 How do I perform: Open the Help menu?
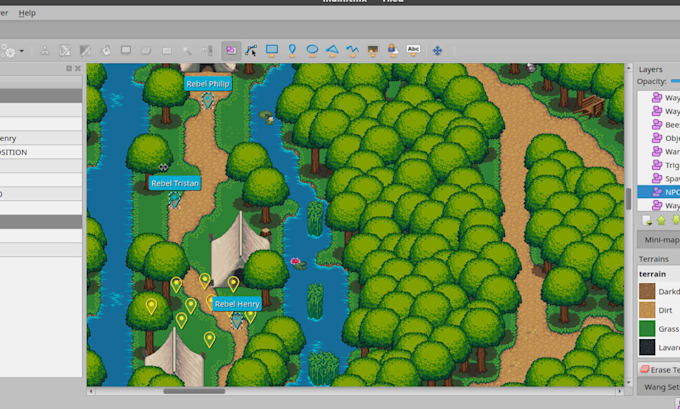point(27,13)
